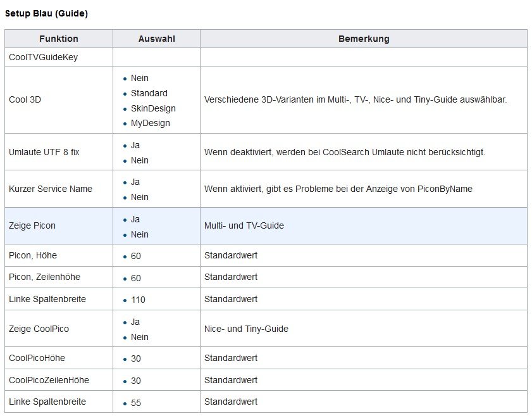This screenshot has height=418, width=532.
Task: Click the "Bemerkung" column header
Action: coord(364,39)
